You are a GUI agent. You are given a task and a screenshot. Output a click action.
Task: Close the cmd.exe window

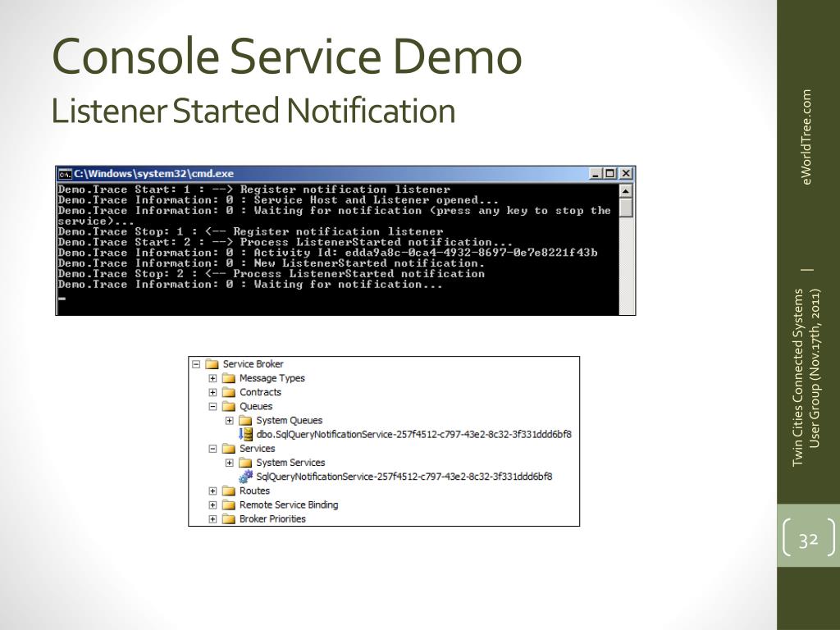(x=625, y=174)
